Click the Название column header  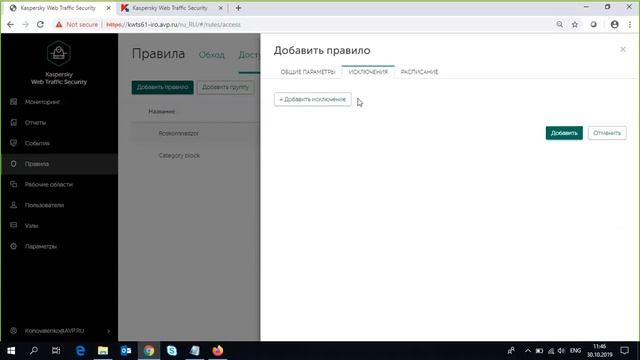click(x=162, y=111)
